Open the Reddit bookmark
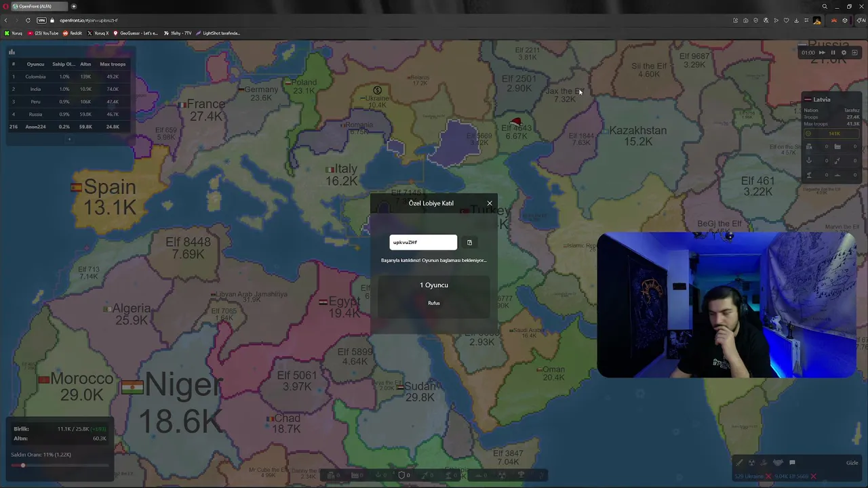 click(73, 33)
